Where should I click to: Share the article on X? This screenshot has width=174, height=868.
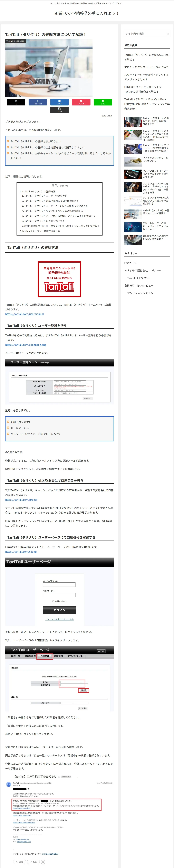point(16,102)
